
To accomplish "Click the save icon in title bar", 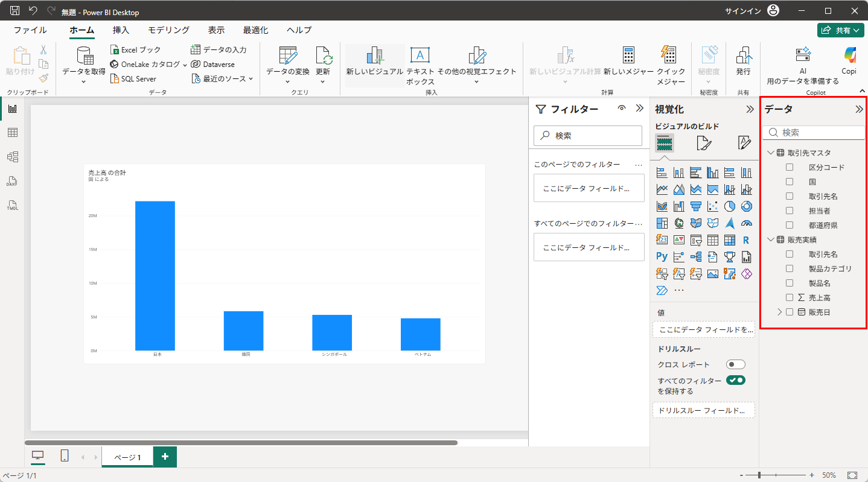I will point(15,11).
